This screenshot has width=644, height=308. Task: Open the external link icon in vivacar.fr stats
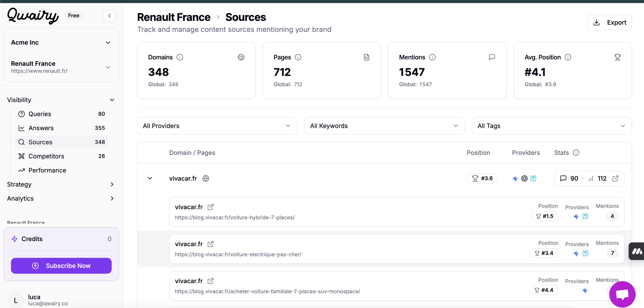click(x=616, y=178)
